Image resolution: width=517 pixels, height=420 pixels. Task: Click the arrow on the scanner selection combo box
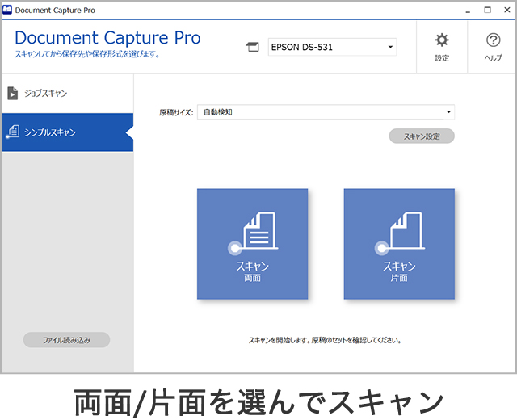point(390,48)
